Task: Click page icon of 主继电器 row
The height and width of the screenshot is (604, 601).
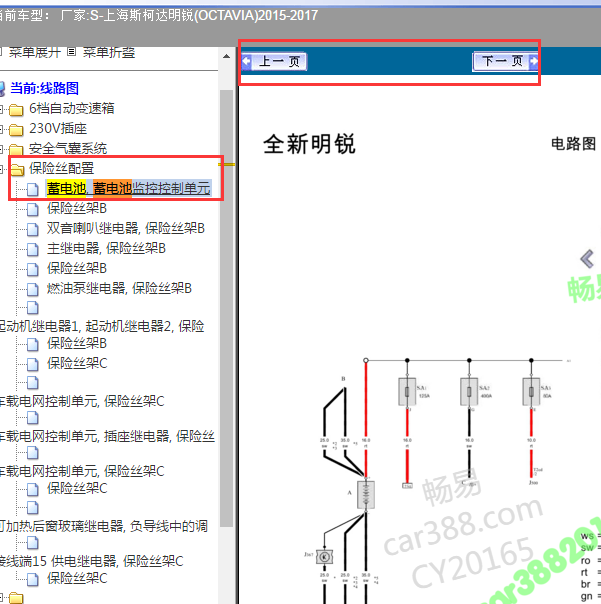Action: click(33, 249)
